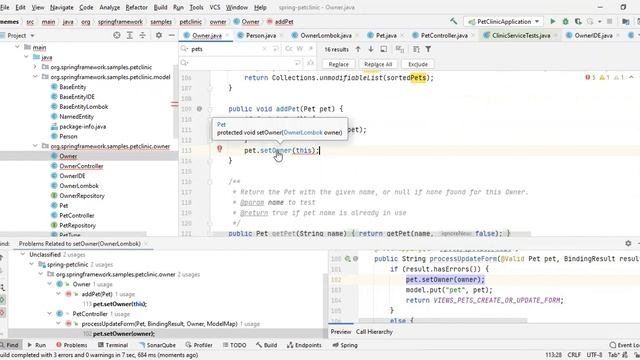Screen dimensions: 640x360
Task: Toggle Words (W) option in find bar
Action: 300,49
